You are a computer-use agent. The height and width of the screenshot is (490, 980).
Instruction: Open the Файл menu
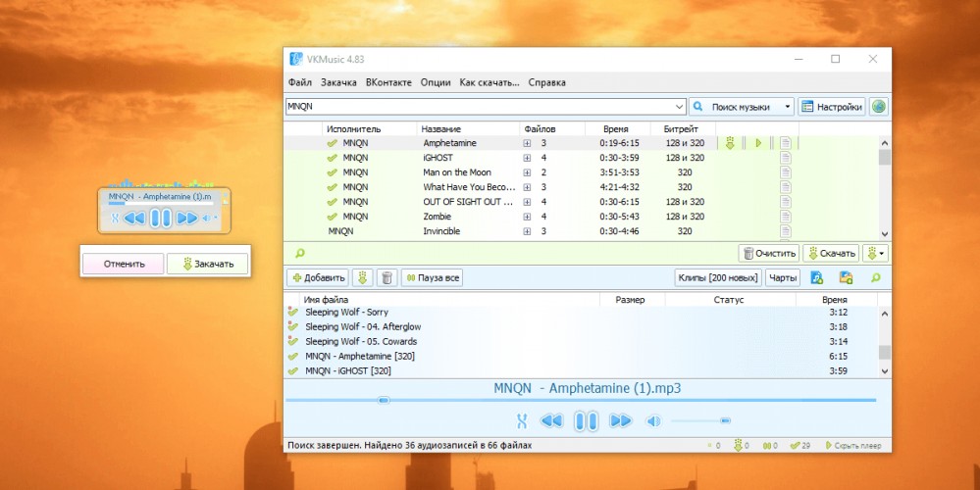pyautogui.click(x=300, y=82)
